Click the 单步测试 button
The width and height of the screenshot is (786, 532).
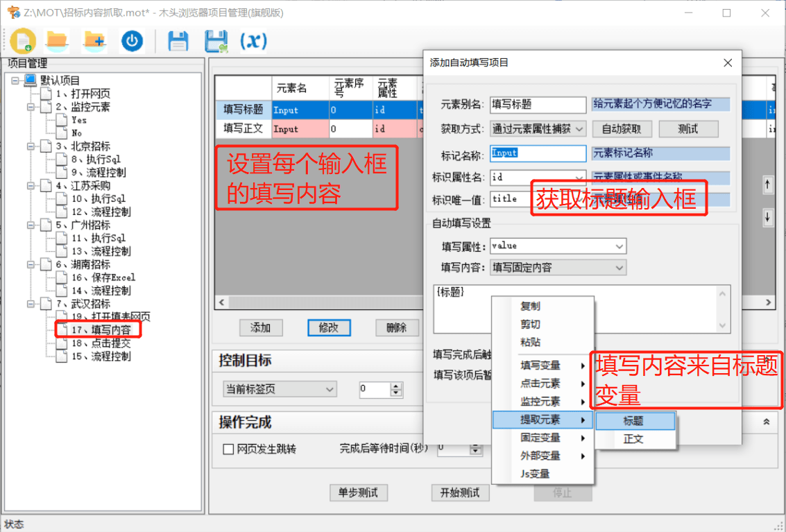click(x=358, y=493)
